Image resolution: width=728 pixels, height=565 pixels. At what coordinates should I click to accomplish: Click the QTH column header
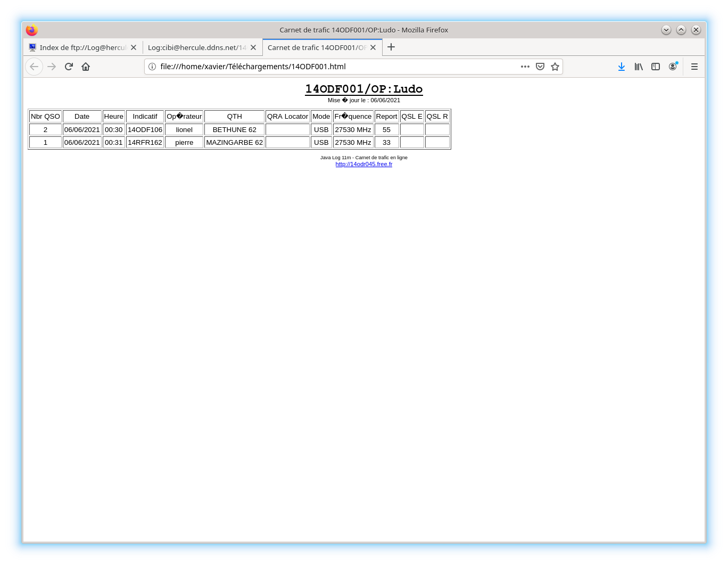click(235, 117)
